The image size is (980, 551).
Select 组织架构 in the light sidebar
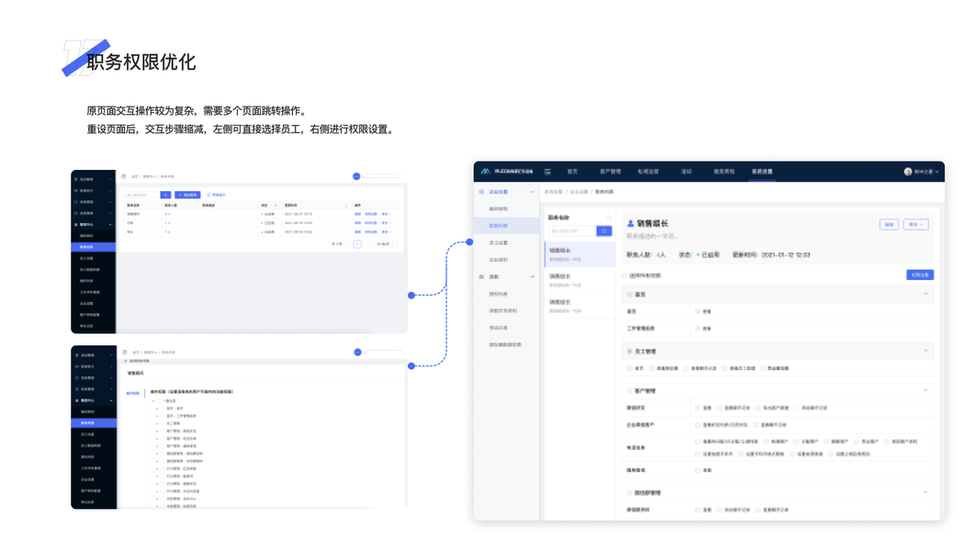click(x=498, y=208)
